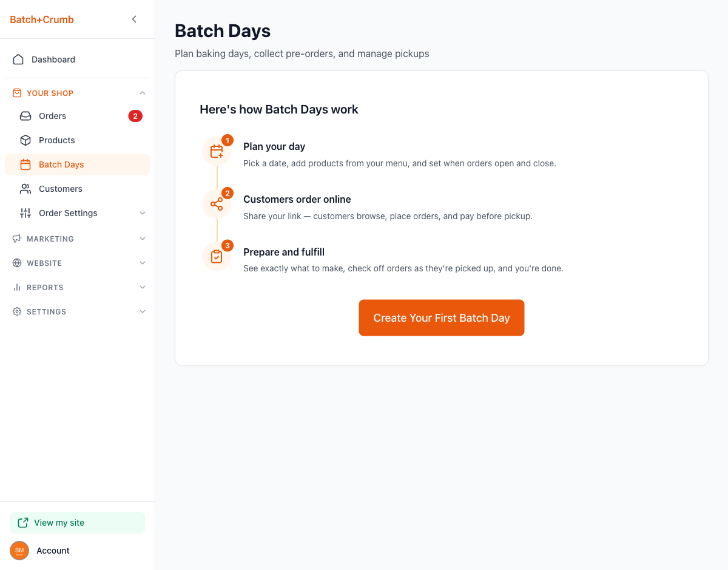The height and width of the screenshot is (570, 728).
Task: Click the Dashboard home icon
Action: (18, 59)
